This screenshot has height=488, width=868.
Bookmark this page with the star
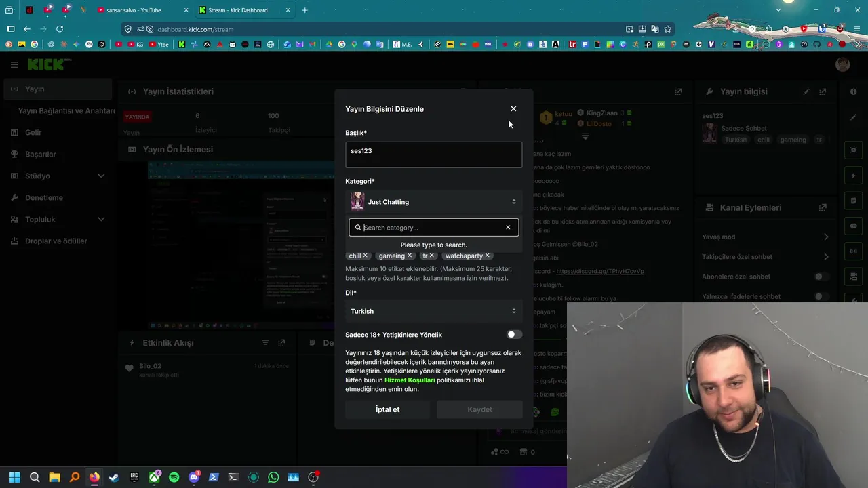pos(668,29)
